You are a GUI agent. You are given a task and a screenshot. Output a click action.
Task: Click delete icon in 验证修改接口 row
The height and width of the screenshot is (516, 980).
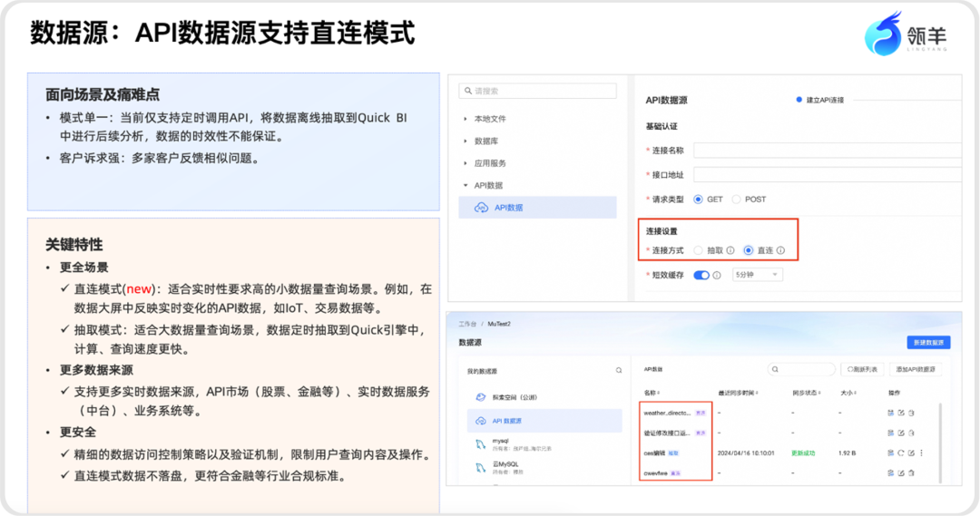[x=912, y=433]
